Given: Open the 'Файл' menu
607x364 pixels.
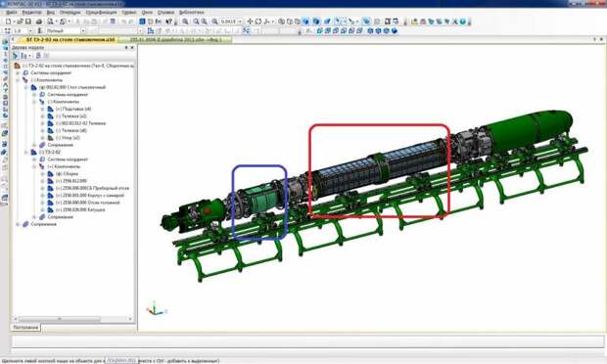Looking at the screenshot, I should tap(11, 13).
